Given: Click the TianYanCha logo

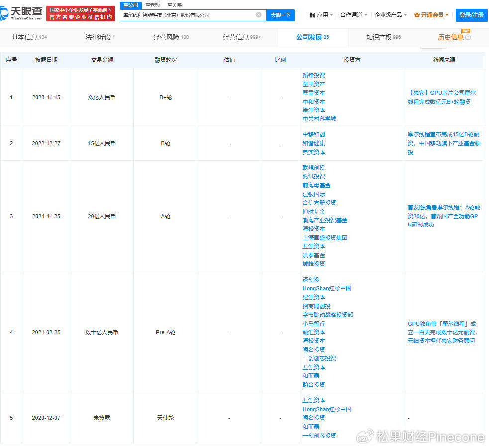Looking at the screenshot, I should coord(21,13).
